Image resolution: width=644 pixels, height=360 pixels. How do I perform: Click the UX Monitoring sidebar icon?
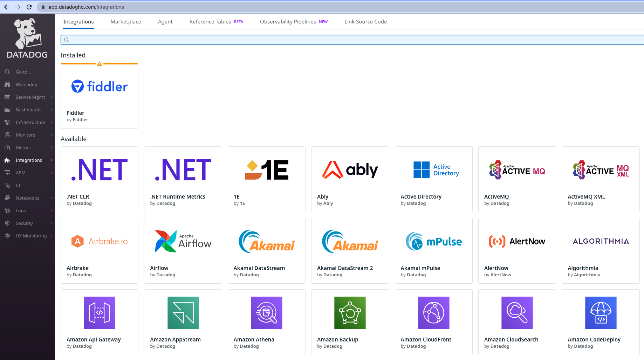7,236
